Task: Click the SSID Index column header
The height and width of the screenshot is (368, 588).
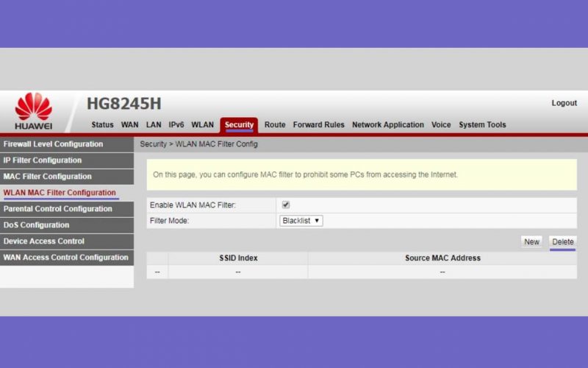Action: tap(238, 258)
